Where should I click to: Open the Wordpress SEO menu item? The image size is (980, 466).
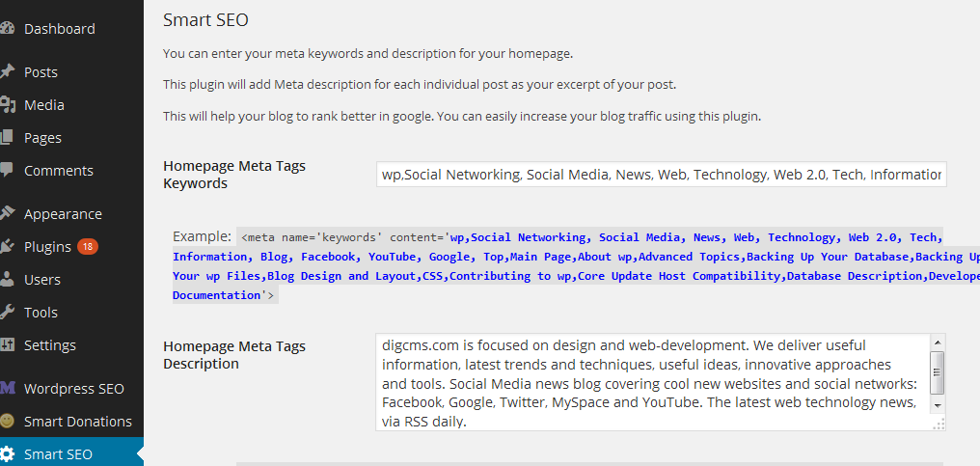coord(72,389)
